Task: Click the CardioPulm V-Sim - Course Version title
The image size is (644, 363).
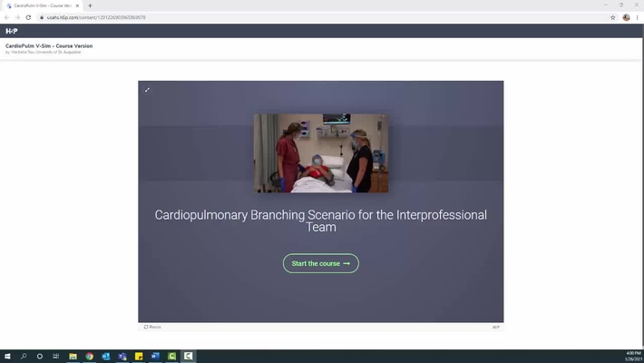Action: coord(49,46)
